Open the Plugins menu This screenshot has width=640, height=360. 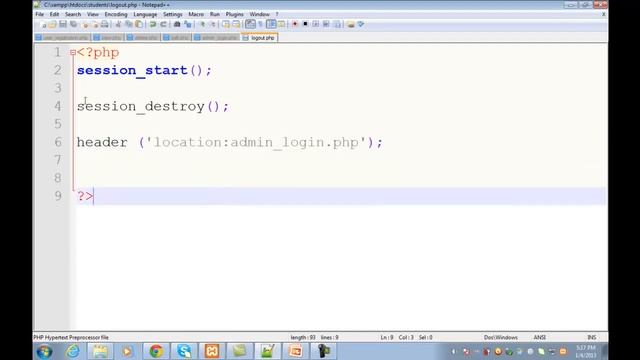[x=235, y=14]
